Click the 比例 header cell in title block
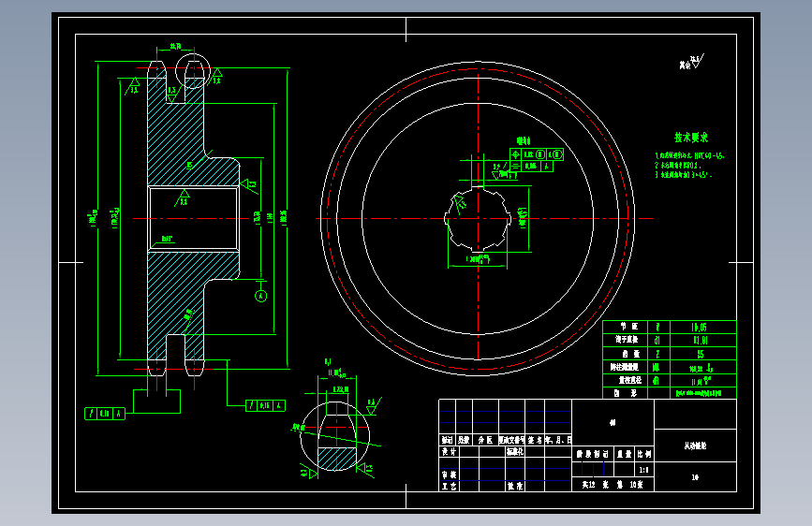The image size is (812, 526). click(644, 454)
